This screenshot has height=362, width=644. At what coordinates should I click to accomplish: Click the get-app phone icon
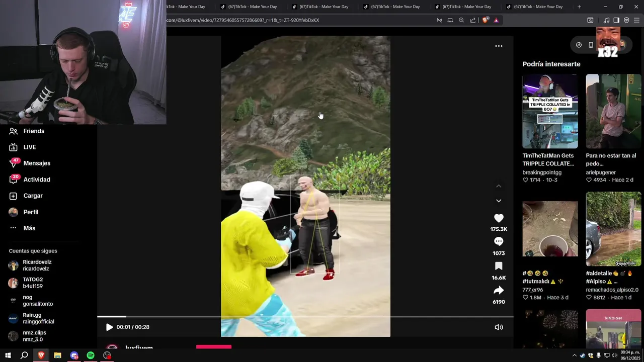(x=591, y=45)
